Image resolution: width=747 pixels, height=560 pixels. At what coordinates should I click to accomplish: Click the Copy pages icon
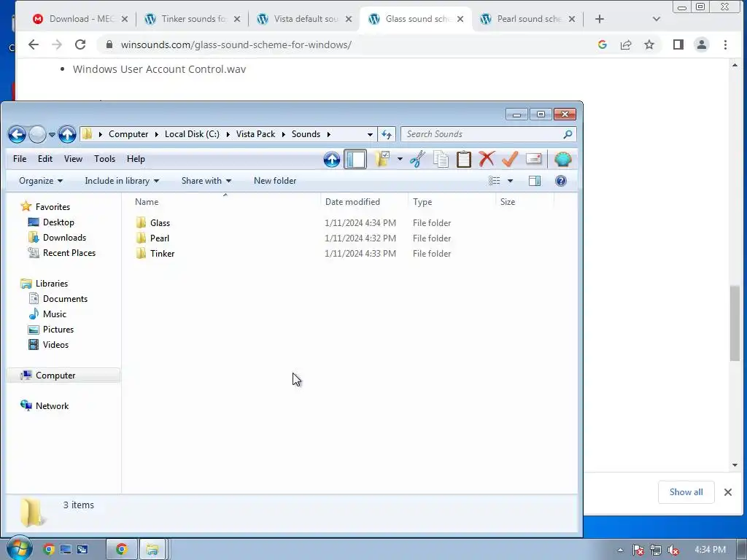point(441,159)
